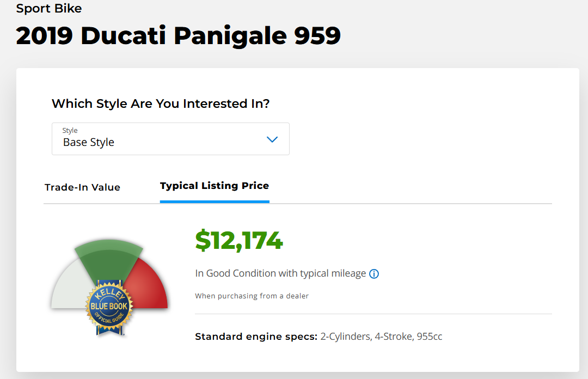This screenshot has height=379, width=588.
Task: Click the "2-Cylinders, 4-Stroke, 955cc" specs text
Action: [381, 337]
